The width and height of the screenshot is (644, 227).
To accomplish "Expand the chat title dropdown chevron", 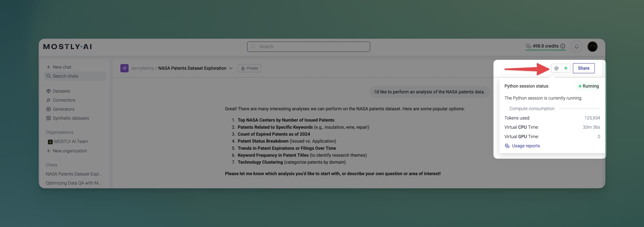I will point(231,69).
